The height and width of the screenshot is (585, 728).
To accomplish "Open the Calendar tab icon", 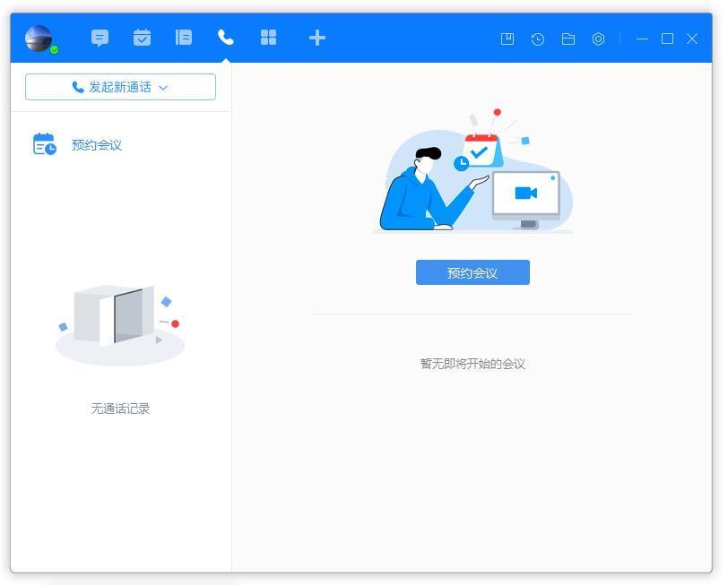I will (142, 38).
